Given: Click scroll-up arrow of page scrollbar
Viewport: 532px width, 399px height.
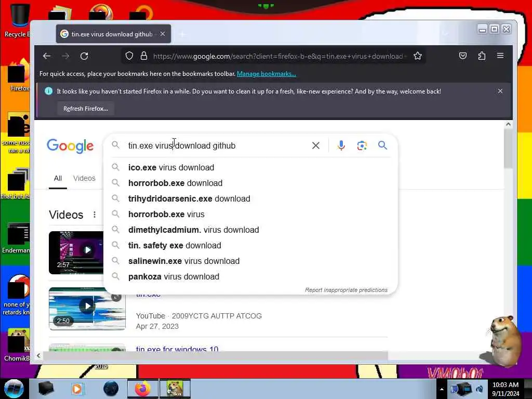Looking at the screenshot, I should (508, 125).
